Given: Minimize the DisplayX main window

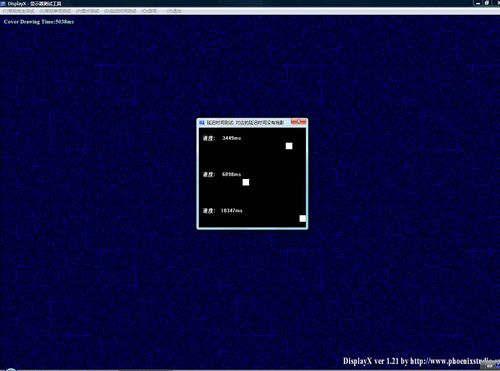Looking at the screenshot, I should coord(478,3).
